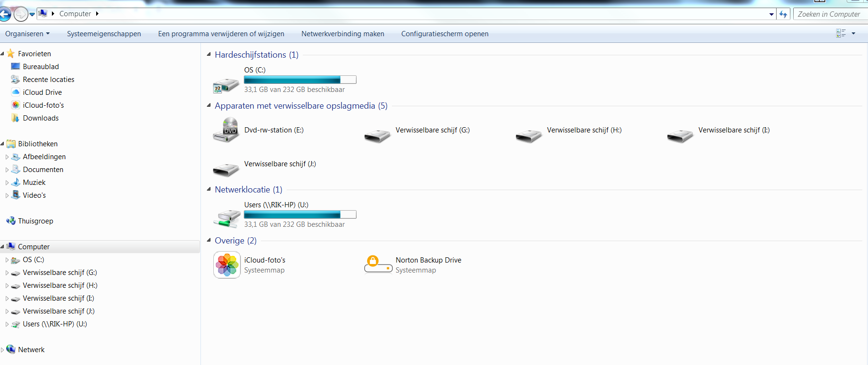Open the Organiseren dropdown menu

[27, 34]
